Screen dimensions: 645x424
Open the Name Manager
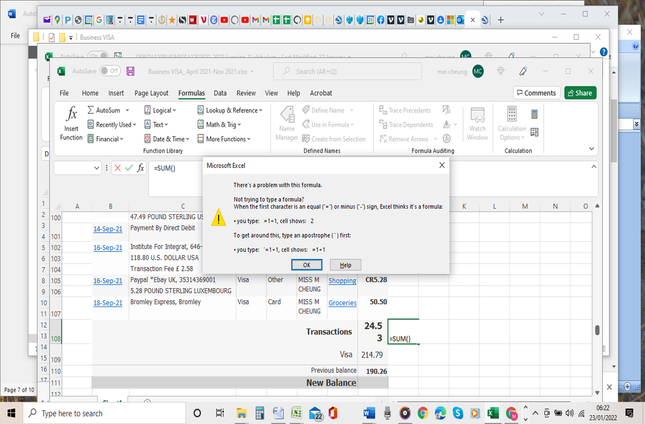tap(287, 123)
